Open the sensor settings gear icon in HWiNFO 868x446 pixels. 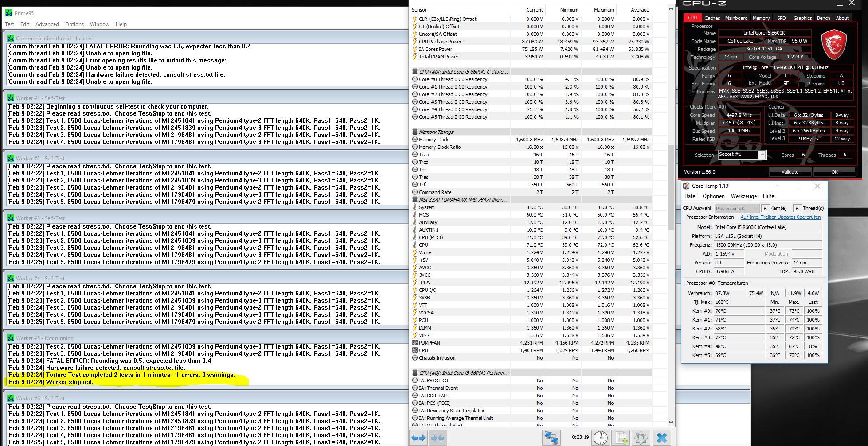(x=641, y=438)
